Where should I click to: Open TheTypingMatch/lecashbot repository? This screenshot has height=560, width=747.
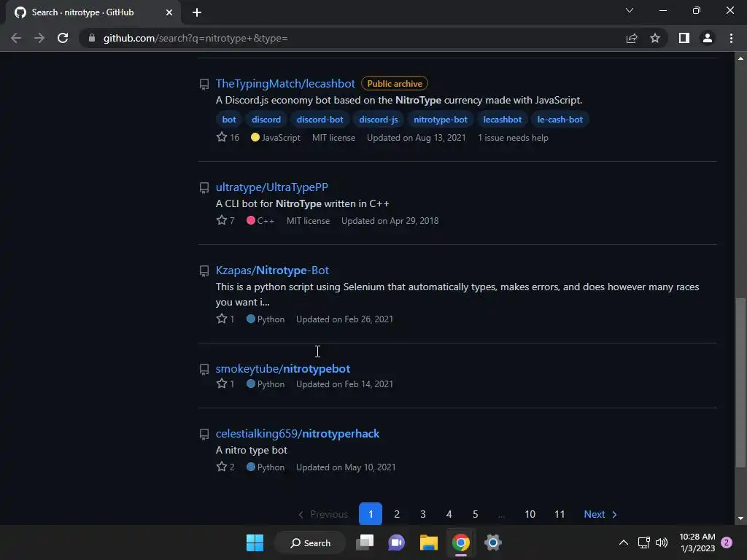285,83
